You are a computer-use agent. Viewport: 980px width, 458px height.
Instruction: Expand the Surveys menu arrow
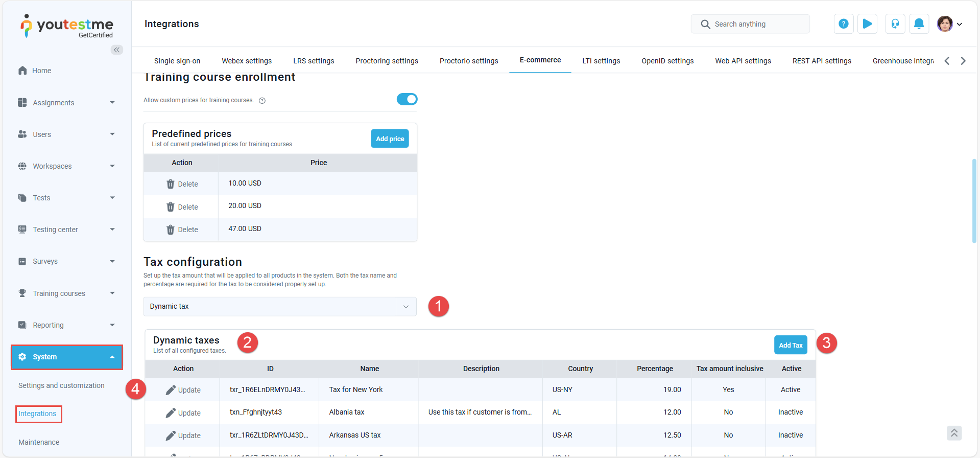pyautogui.click(x=112, y=261)
